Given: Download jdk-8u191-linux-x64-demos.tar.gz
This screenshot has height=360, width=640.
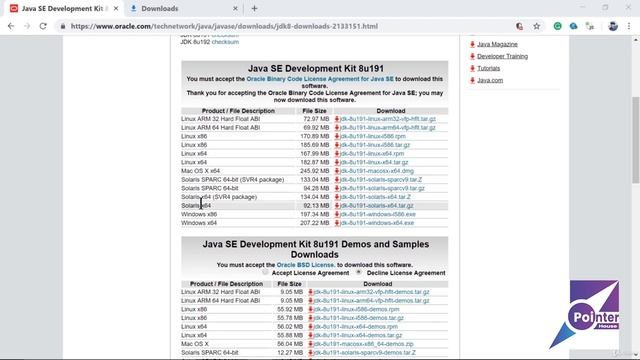Looking at the screenshot, I should pos(358,336).
